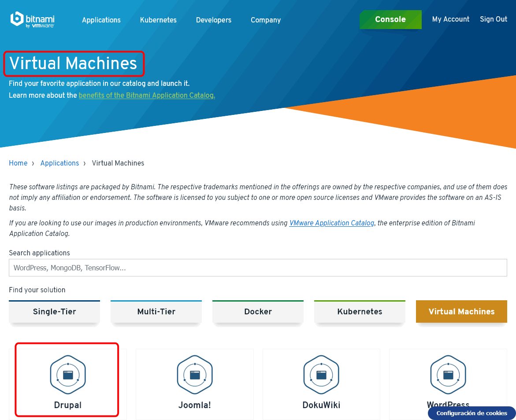Screen dimensions: 516x420
Task: Open the VMware Application Catalog link
Action: point(332,223)
